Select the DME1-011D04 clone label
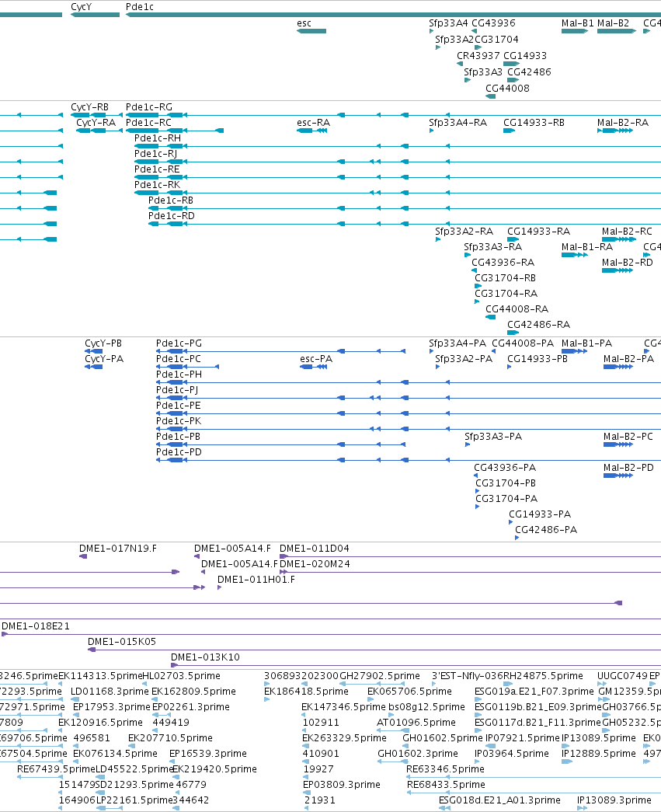This screenshot has width=661, height=812. 315,548
